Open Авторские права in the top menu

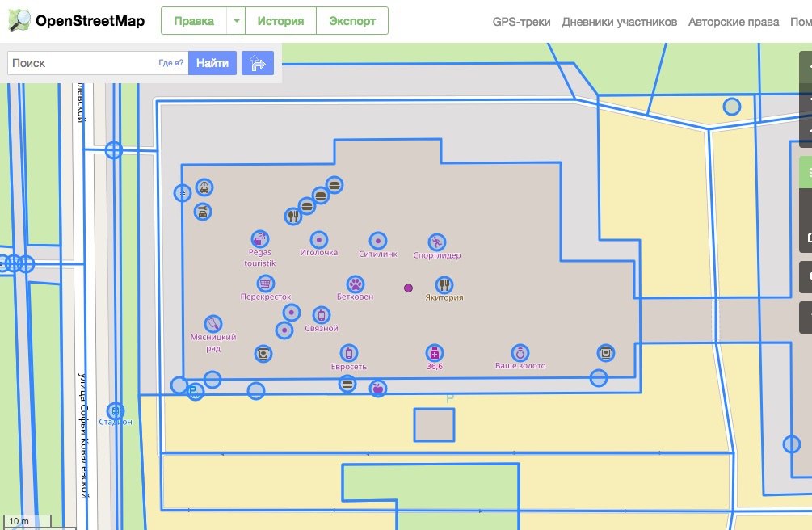pos(734,22)
